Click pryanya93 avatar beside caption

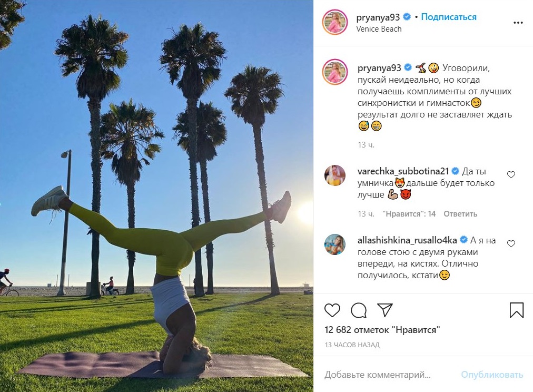pos(335,72)
